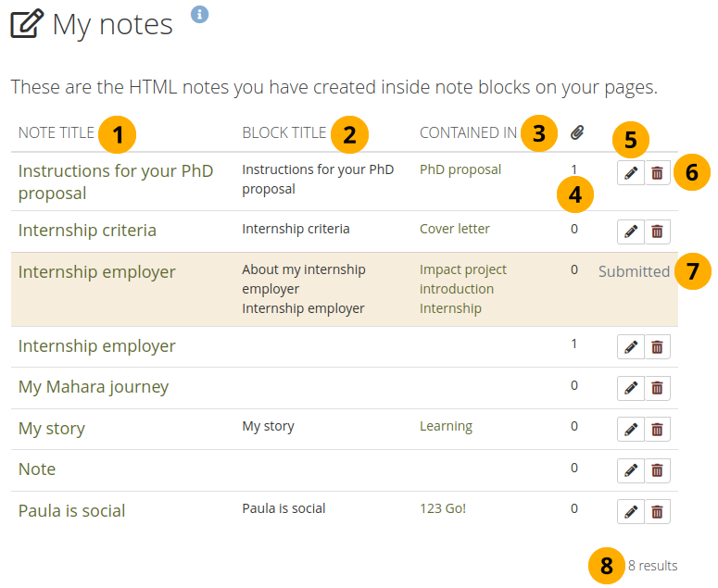Open the Learning page link
Image resolution: width=718 pixels, height=588 pixels.
[446, 426]
